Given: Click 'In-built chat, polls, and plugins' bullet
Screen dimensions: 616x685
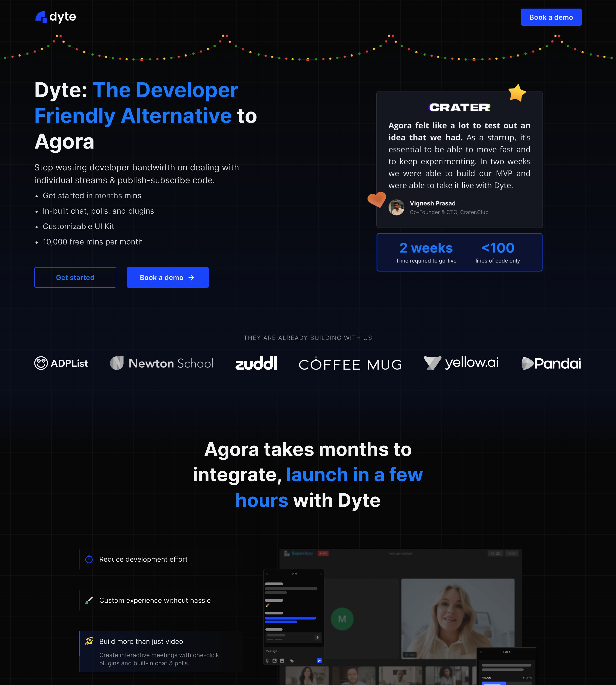Looking at the screenshot, I should (x=98, y=211).
